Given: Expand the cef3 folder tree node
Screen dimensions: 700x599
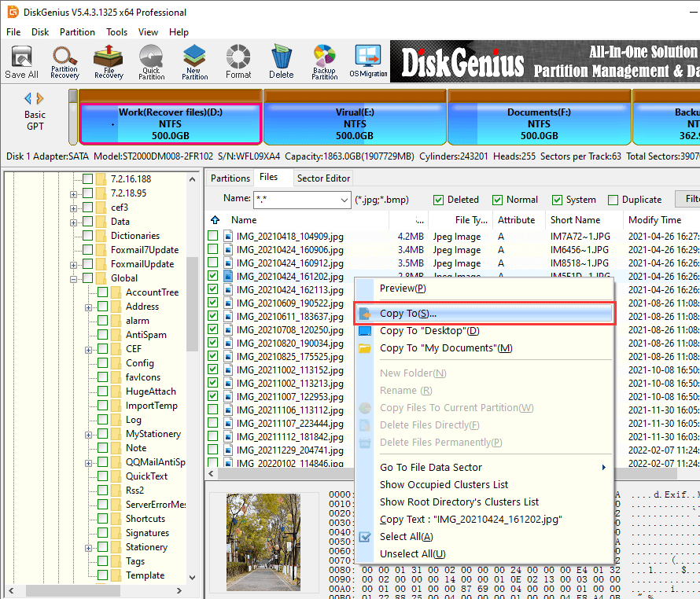Looking at the screenshot, I should point(73,208).
